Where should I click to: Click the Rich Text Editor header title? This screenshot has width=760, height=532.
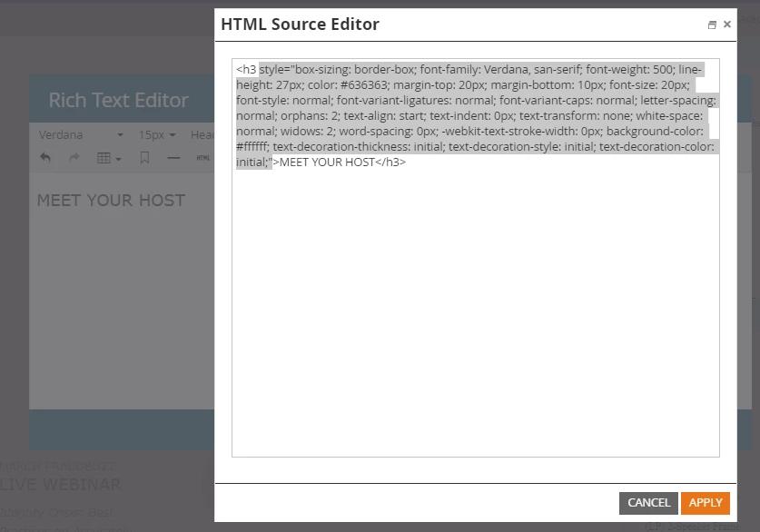coord(119,100)
